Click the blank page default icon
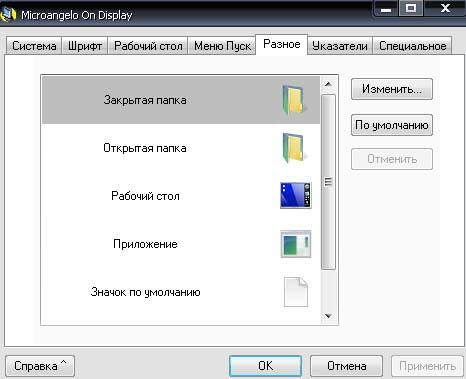This screenshot has height=379, width=466. coord(296,292)
